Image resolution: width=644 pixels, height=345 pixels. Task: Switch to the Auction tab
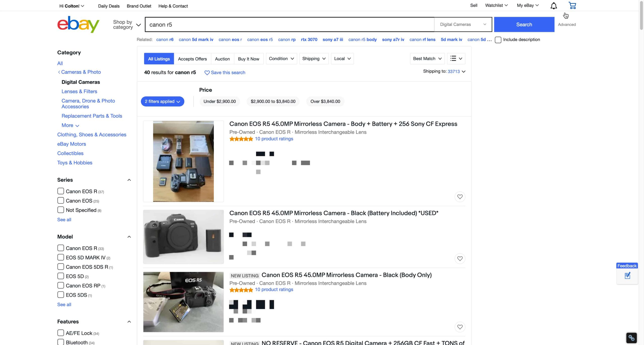(x=222, y=59)
